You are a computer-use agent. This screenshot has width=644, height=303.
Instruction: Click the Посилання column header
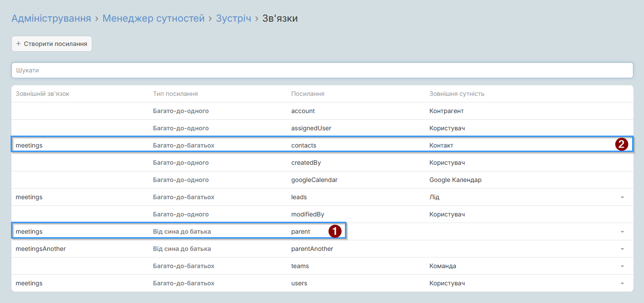308,94
